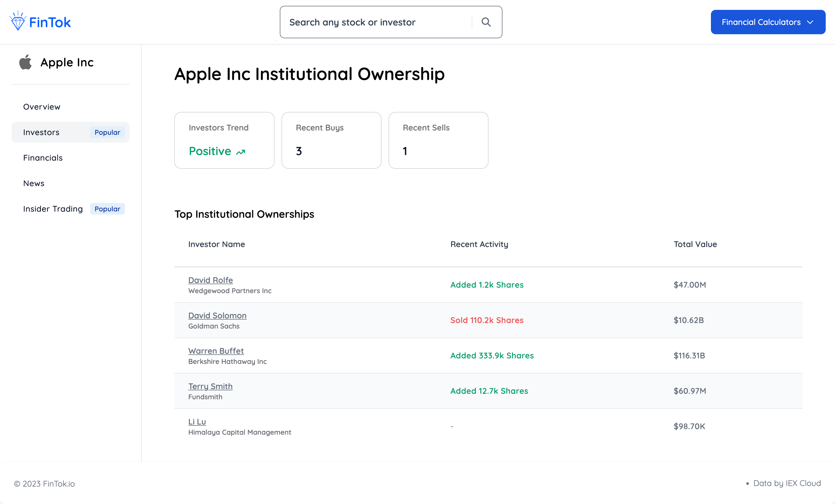This screenshot has height=504, width=835.
Task: Click the $10.62B total value
Action: tap(689, 320)
